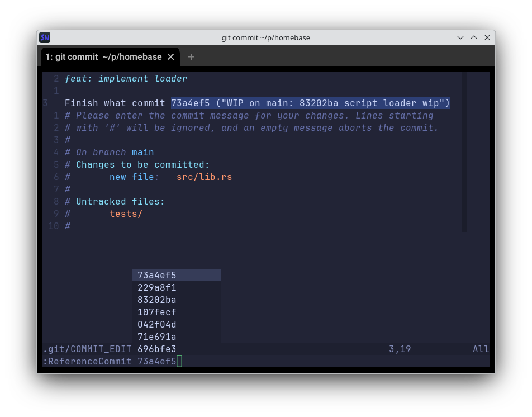Choose commit 73a4ef5 from completion menu
This screenshot has height=417, width=532.
pyautogui.click(x=177, y=275)
